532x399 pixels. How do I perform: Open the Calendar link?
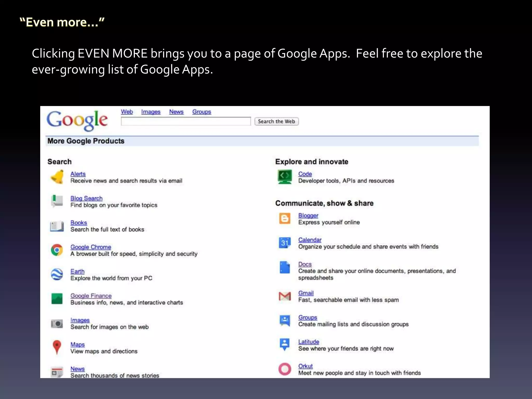point(310,240)
